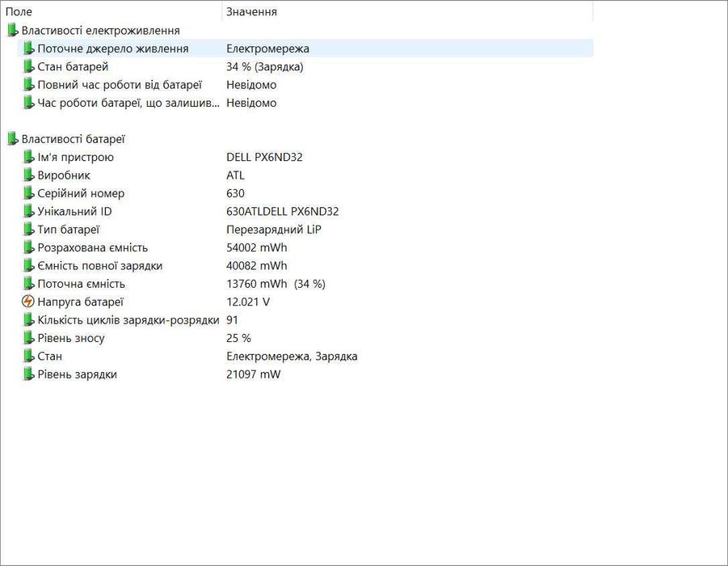The image size is (728, 566).
Task: Select the Тип батареї field label
Action: (68, 230)
